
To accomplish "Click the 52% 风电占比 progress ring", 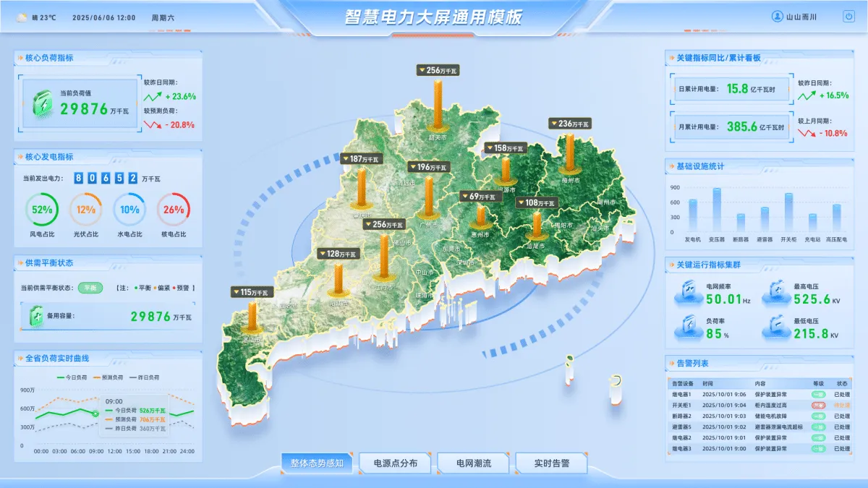I will [x=42, y=210].
